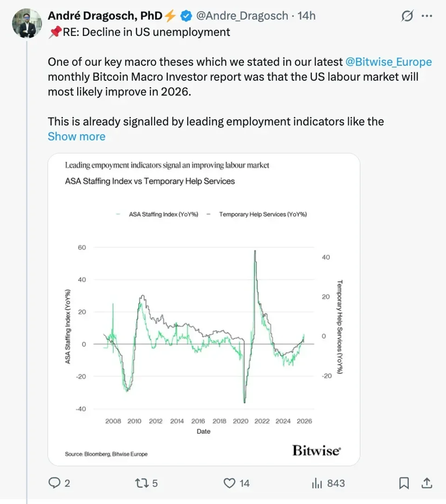
Task: Click the like count showing 14
Action: (x=244, y=483)
